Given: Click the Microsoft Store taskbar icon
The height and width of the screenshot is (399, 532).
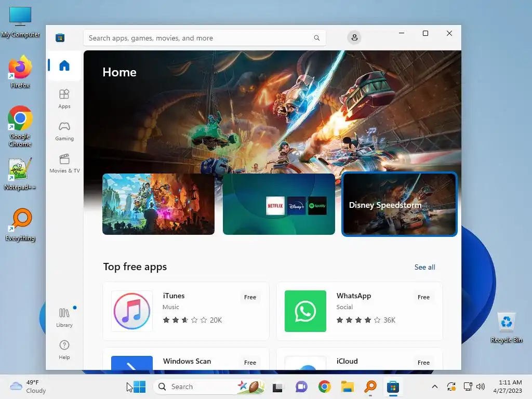Looking at the screenshot, I should [x=393, y=387].
